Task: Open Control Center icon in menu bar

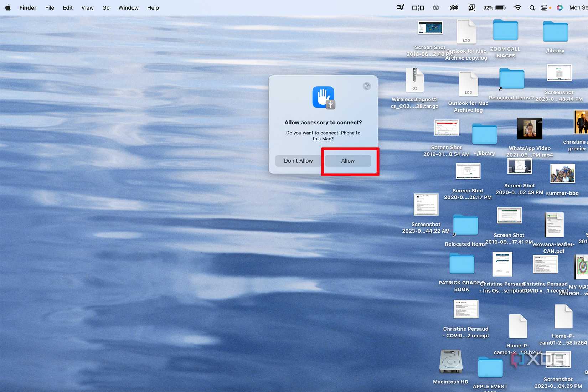Action: (x=544, y=7)
